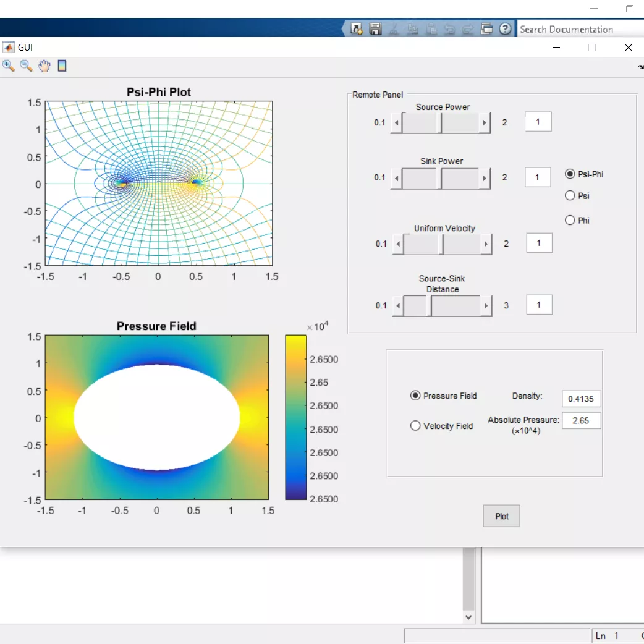Click the Source-Sink Distance slider thumb
The width and height of the screenshot is (644, 644).
tap(429, 305)
